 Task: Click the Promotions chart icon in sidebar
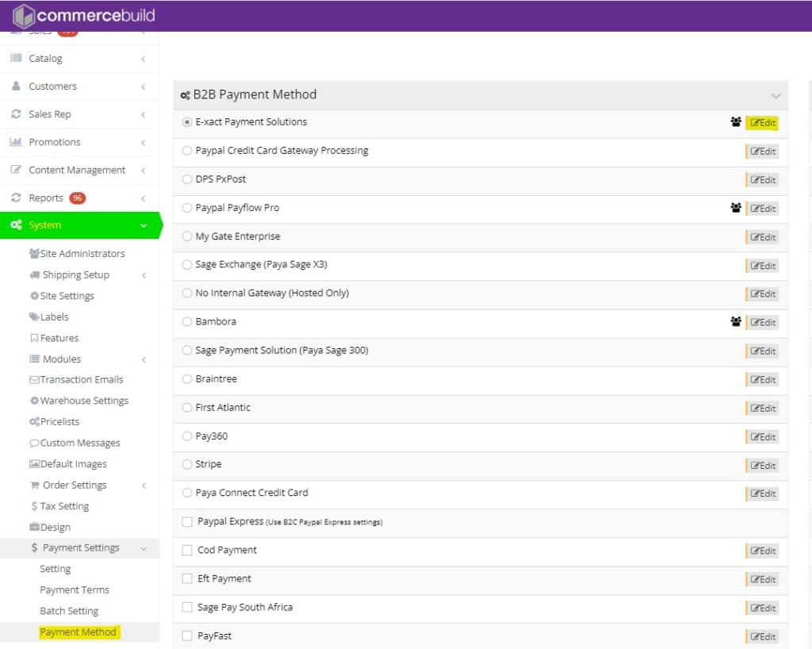click(16, 142)
